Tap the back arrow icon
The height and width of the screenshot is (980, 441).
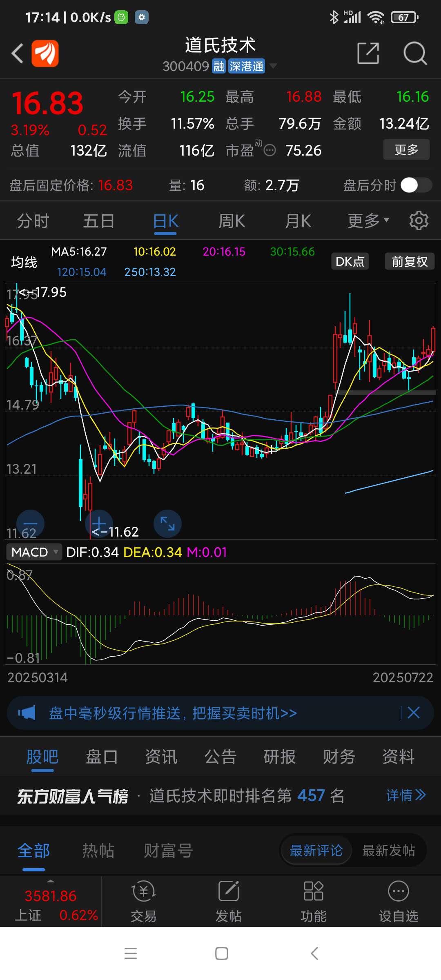coord(17,53)
